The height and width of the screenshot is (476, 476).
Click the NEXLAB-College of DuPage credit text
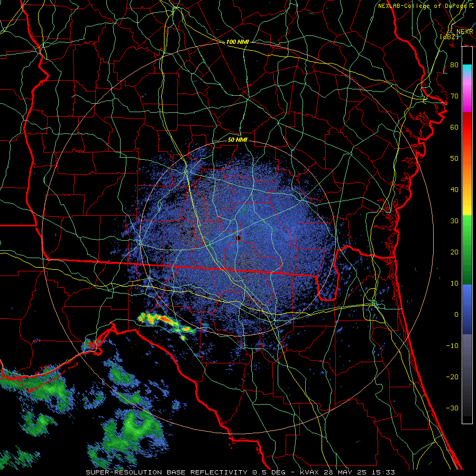[x=426, y=6]
